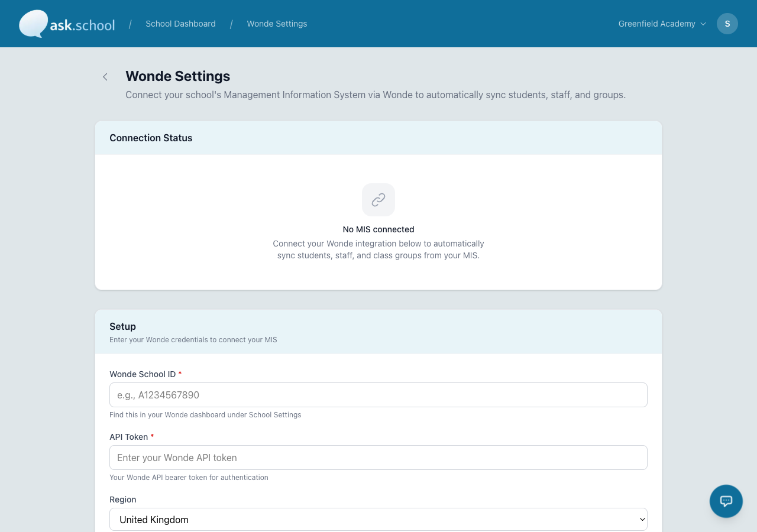This screenshot has height=532, width=757.
Task: Click the Region field label
Action: tap(123, 499)
